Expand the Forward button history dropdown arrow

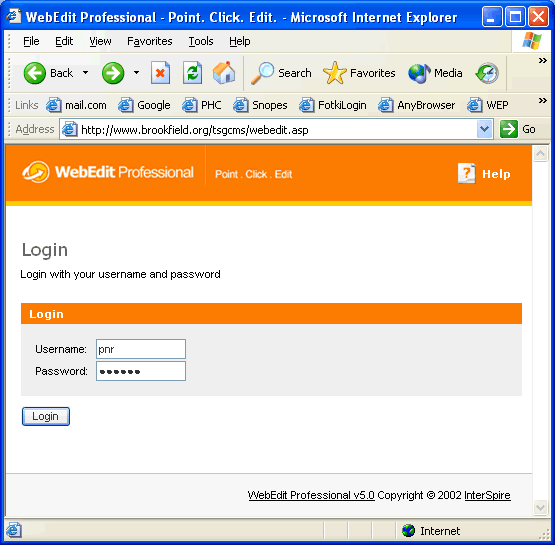136,73
